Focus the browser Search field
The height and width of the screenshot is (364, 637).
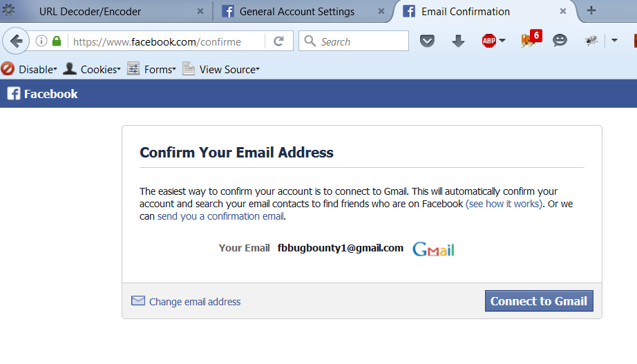click(x=361, y=41)
